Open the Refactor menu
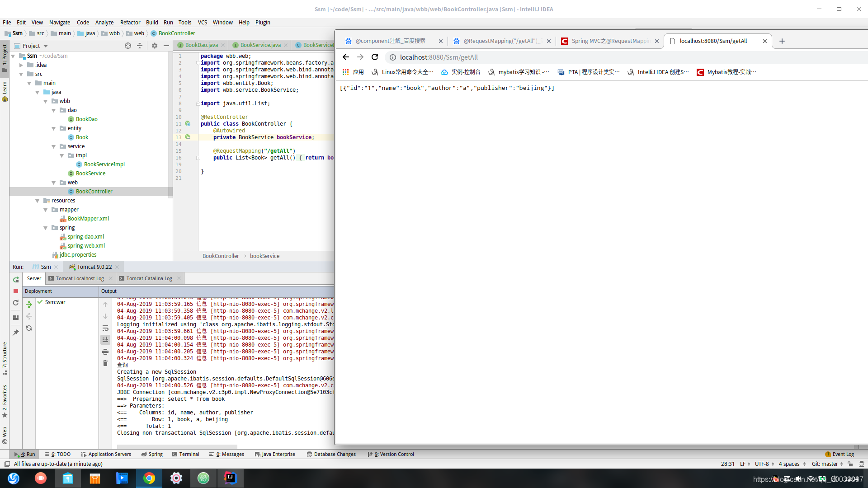This screenshot has height=488, width=868. (130, 23)
